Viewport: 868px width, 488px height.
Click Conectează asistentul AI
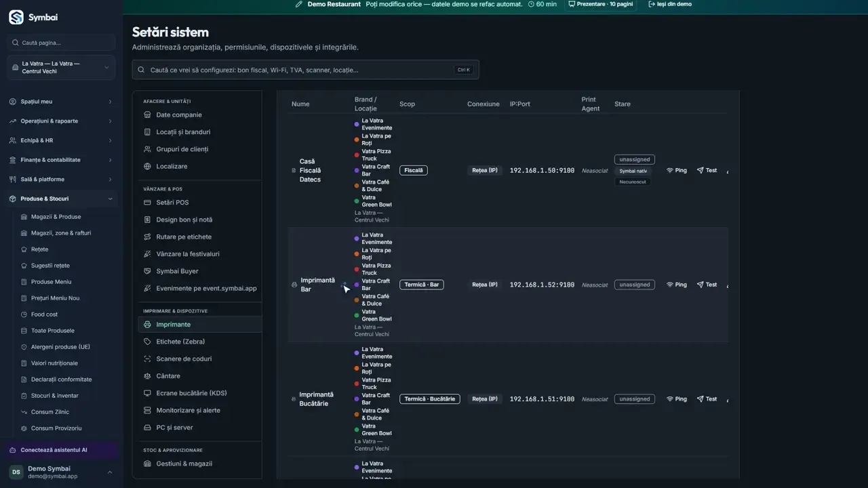click(60, 450)
